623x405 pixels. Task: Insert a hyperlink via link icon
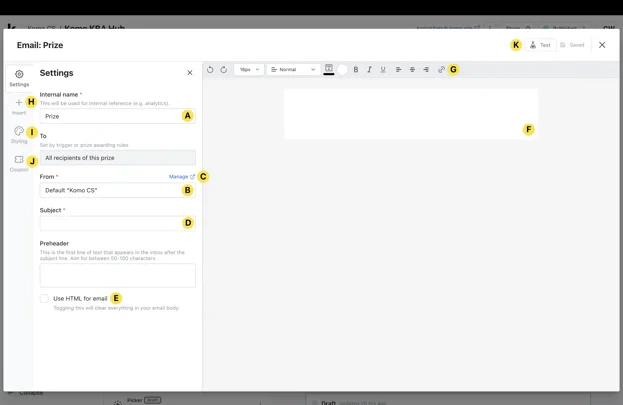[441, 70]
